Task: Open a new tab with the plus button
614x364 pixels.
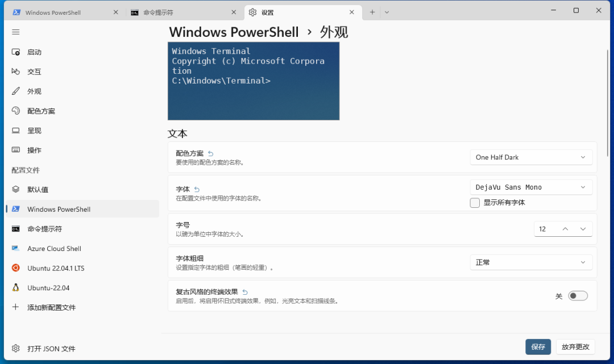Action: (372, 12)
